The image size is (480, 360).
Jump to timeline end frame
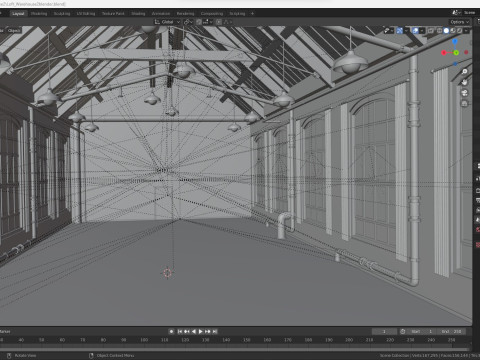[x=215, y=331]
